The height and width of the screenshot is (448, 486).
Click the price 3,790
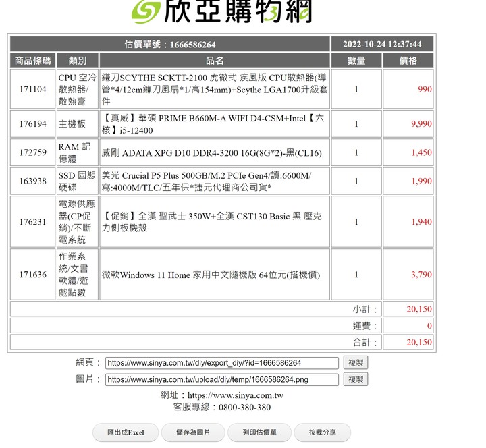[x=421, y=275]
